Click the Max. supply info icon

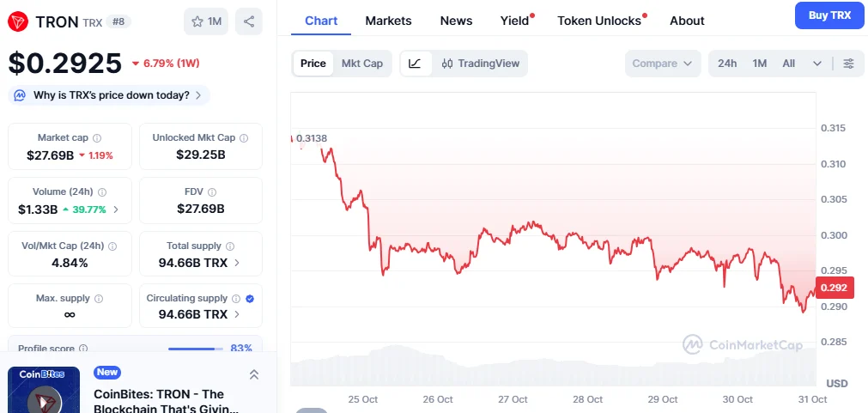98,299
